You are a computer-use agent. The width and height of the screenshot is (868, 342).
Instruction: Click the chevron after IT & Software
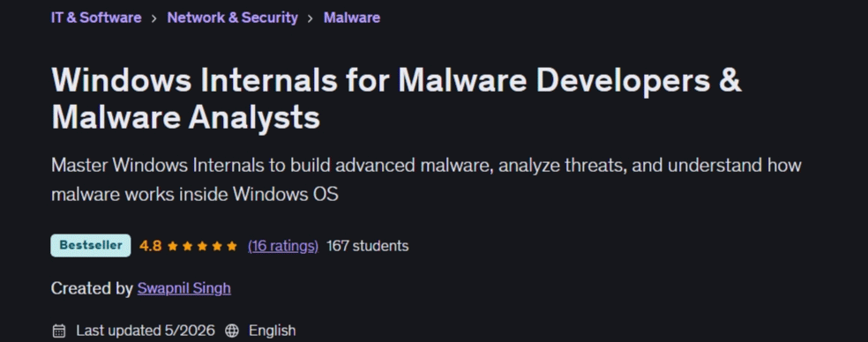153,19
